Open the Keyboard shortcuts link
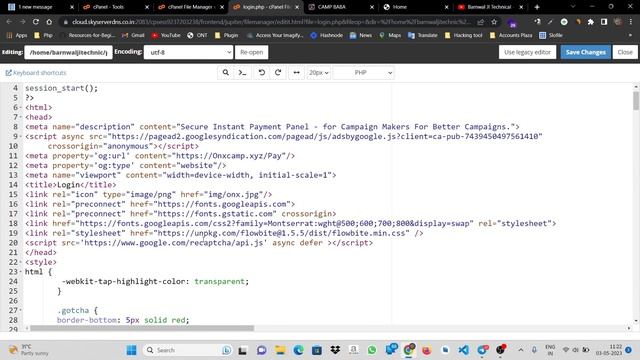This screenshot has height=360, width=640. [36, 73]
